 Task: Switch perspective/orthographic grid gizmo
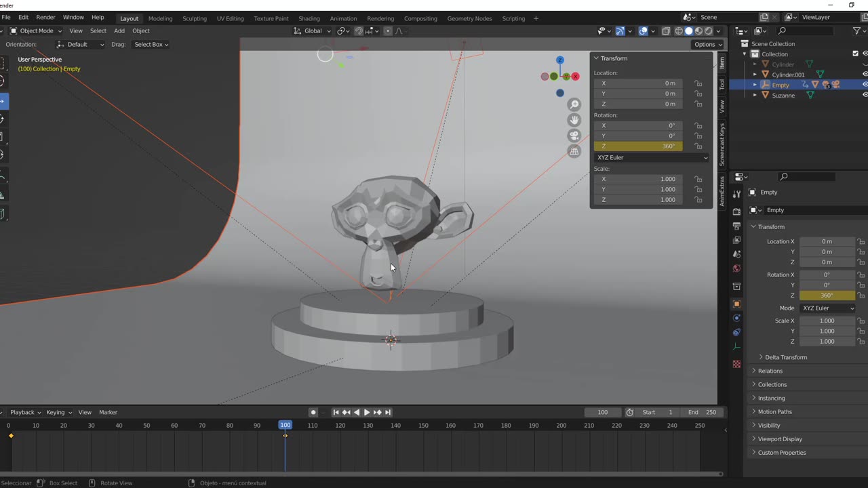click(x=574, y=151)
